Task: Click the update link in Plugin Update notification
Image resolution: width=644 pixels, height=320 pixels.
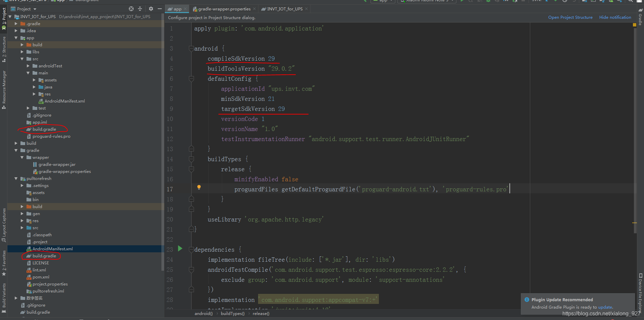Action: pyautogui.click(x=605, y=307)
